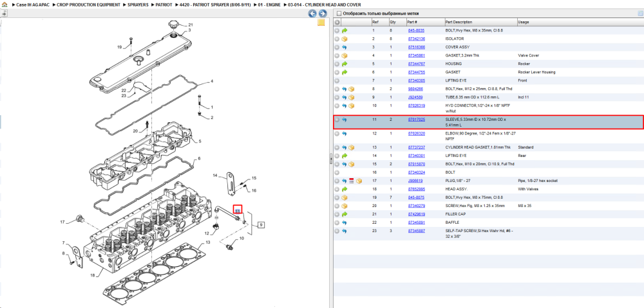Click the package icon for ISOLATOR row
The image size is (644, 308).
[x=345, y=39]
